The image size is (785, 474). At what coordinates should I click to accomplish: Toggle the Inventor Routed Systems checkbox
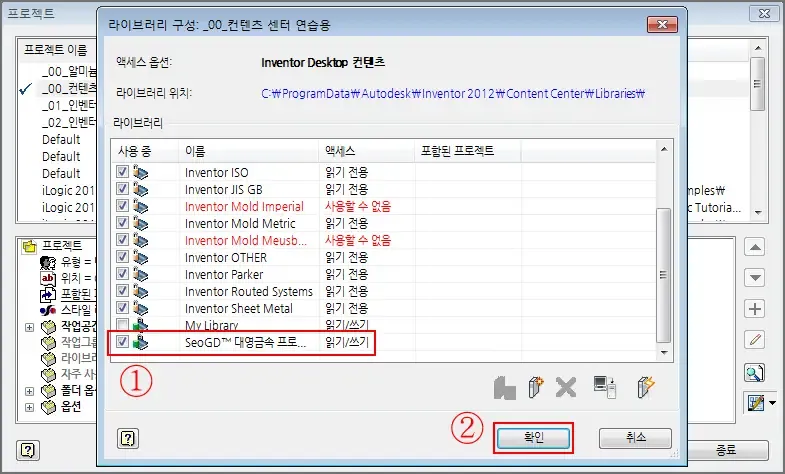click(x=122, y=291)
